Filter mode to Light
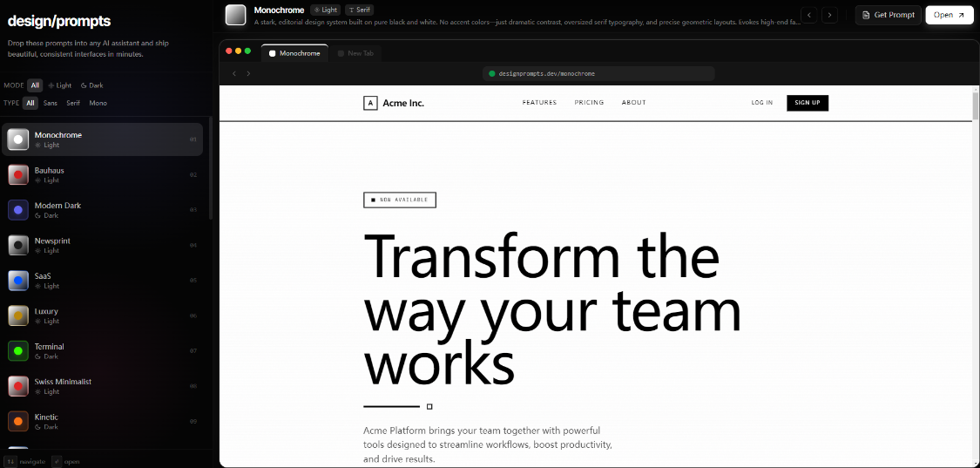The height and width of the screenshot is (468, 980). pos(60,85)
